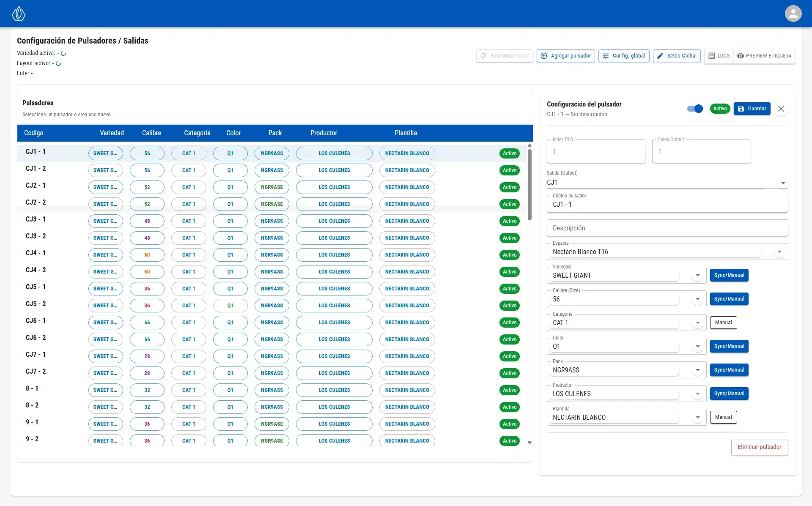Click the Categoria column header
This screenshot has height=506, width=812.
pos(197,133)
